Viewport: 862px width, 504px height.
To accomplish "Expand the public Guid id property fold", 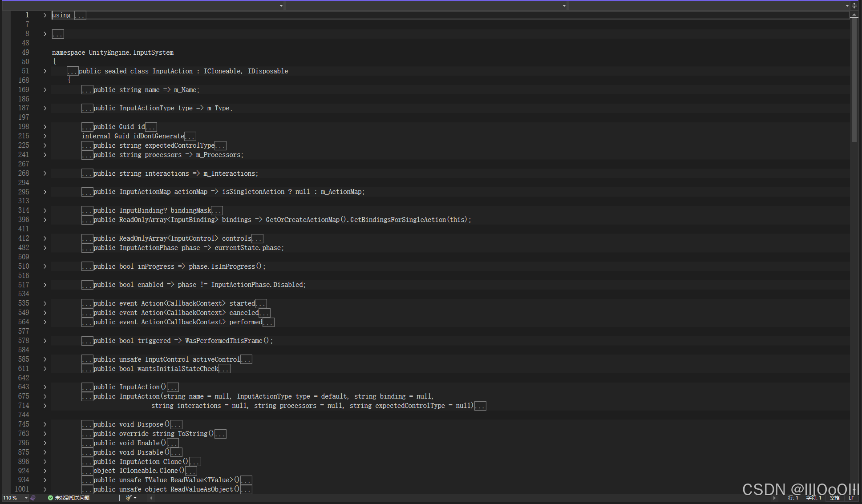I will point(45,127).
